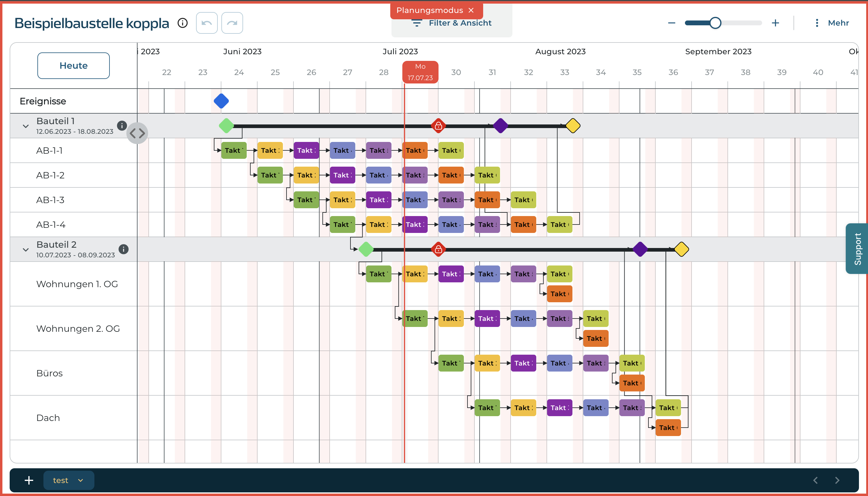The width and height of the screenshot is (868, 496).
Task: Open the test dropdown tab
Action: pyautogui.click(x=68, y=480)
